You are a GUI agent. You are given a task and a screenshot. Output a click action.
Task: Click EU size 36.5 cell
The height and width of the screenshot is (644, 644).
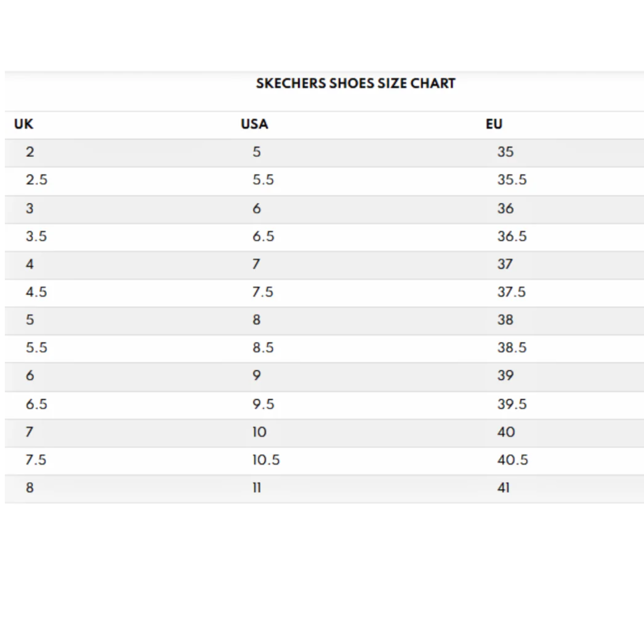tap(512, 236)
